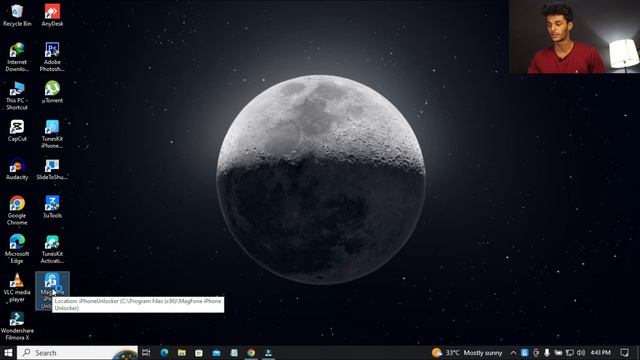The height and width of the screenshot is (360, 640).
Task: Open File Explorer from the taskbar
Action: pyautogui.click(x=182, y=353)
